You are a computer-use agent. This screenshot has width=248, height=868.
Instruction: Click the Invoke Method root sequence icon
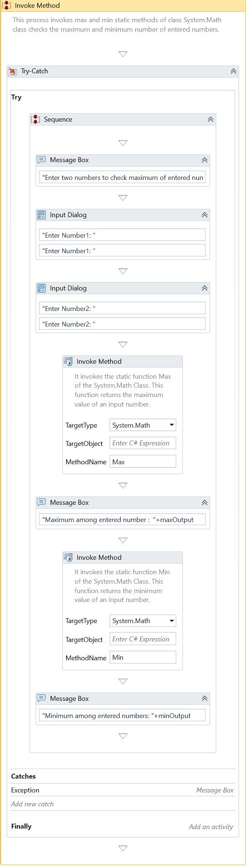[x=7, y=5]
